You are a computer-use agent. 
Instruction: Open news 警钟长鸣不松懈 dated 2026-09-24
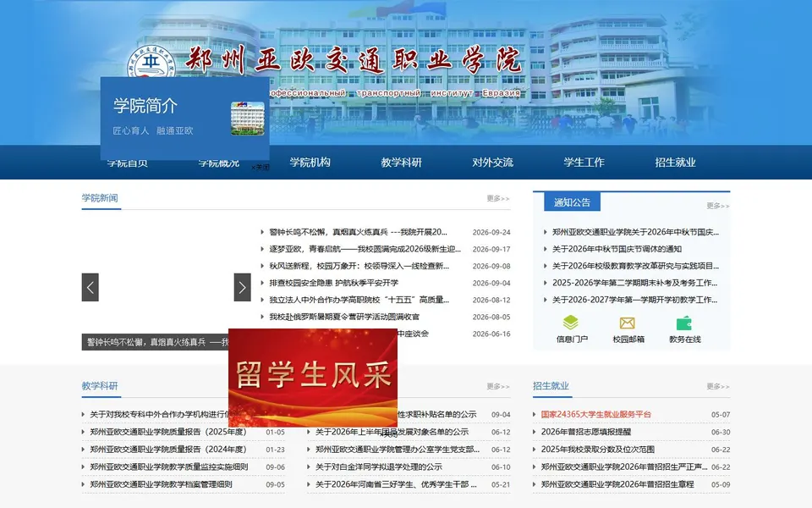(358, 232)
